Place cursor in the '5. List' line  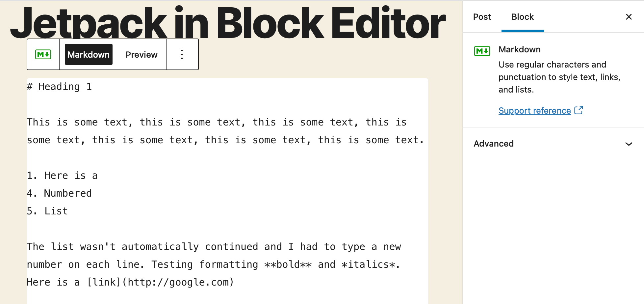coord(47,211)
